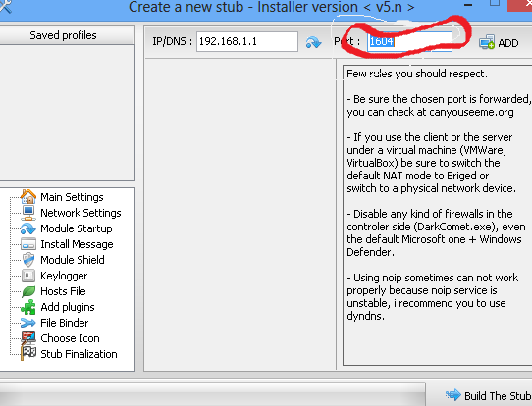Open Main Settings house icon
Screen dimensions: 532x406
pos(28,197)
